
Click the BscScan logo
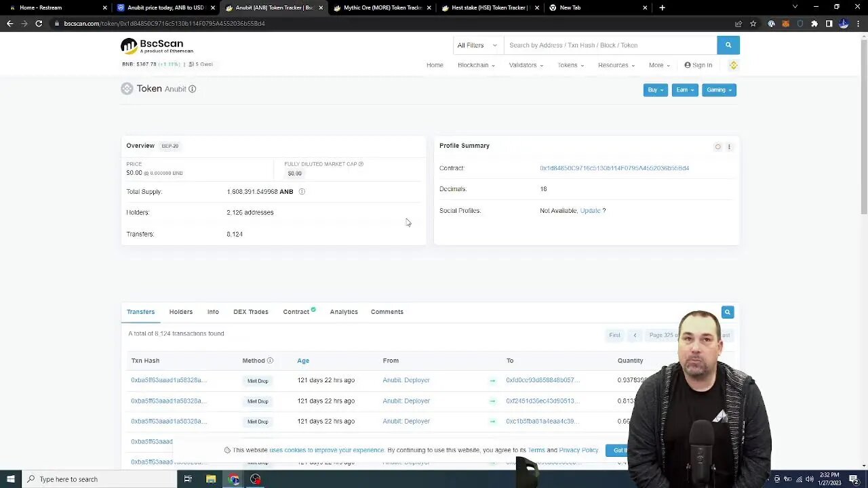tap(157, 46)
